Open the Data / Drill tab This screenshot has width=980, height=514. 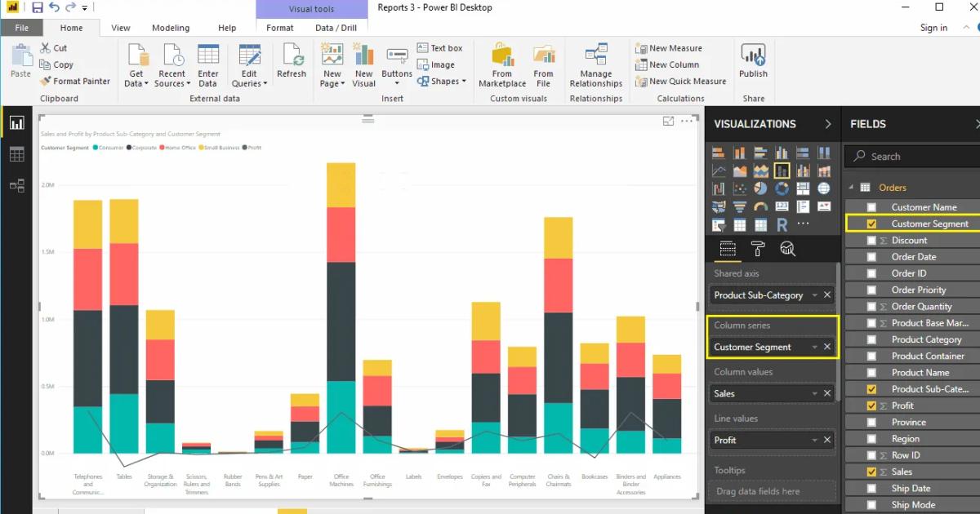[336, 27]
